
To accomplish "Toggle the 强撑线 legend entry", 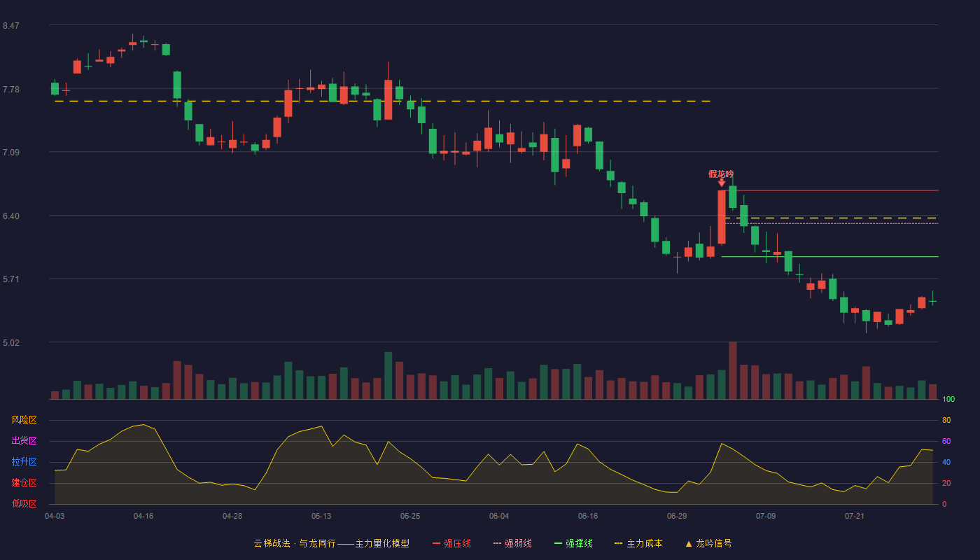I will coord(573,543).
